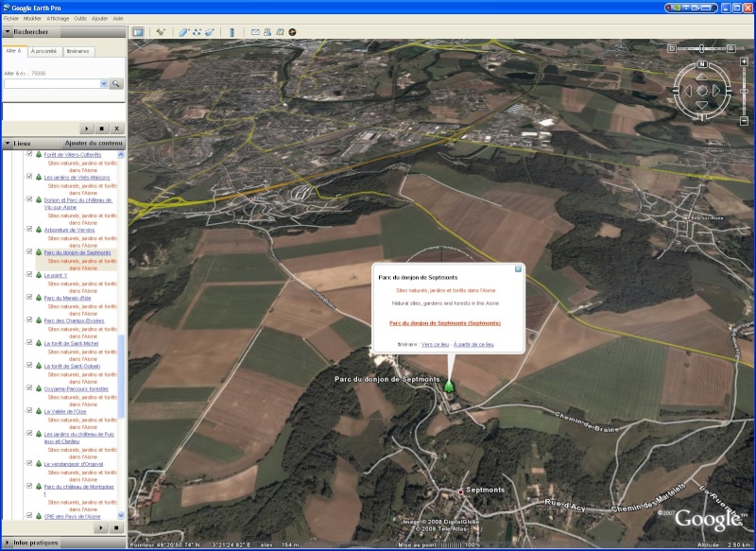Click the À partir de ce lieu link

473,345
